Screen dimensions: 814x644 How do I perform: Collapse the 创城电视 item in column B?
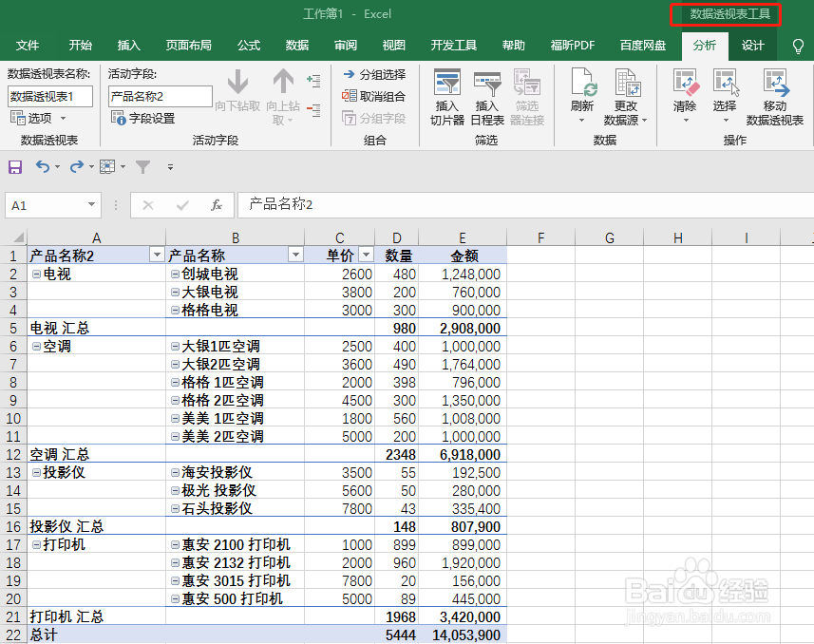[176, 274]
